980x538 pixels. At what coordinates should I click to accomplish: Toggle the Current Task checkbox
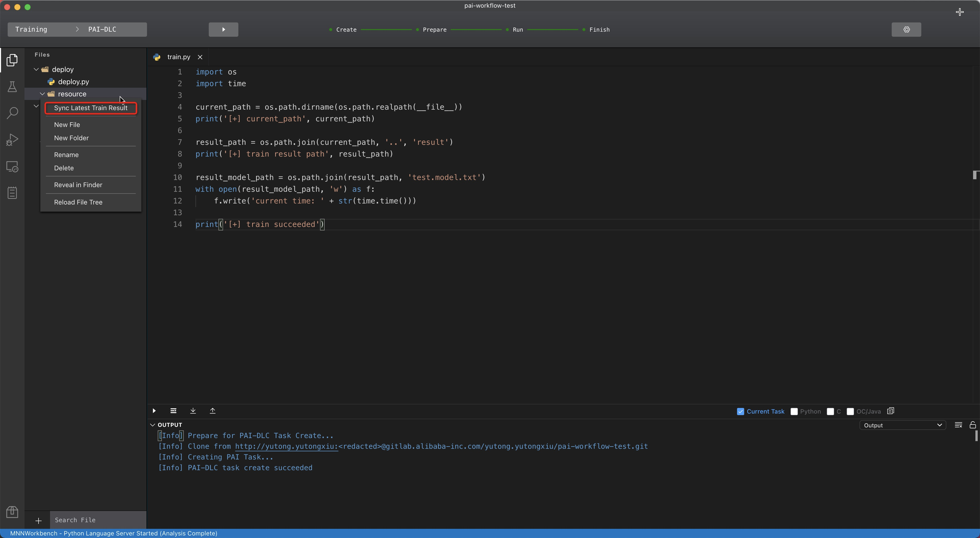tap(740, 411)
